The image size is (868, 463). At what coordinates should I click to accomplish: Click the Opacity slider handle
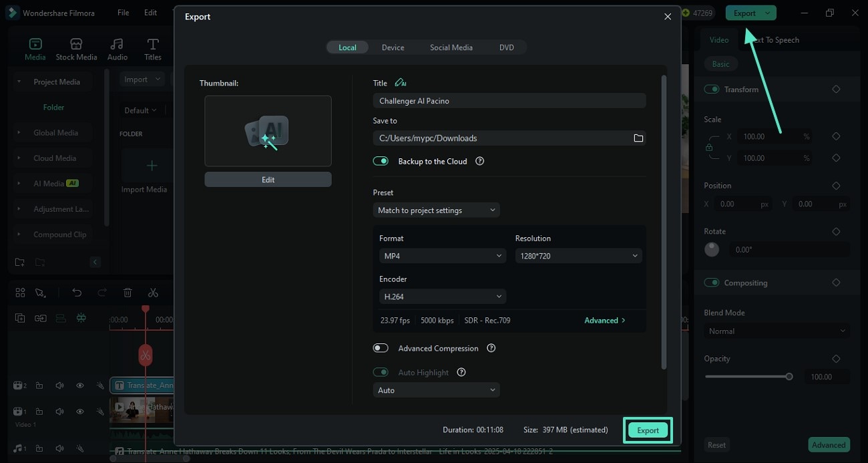click(x=789, y=377)
